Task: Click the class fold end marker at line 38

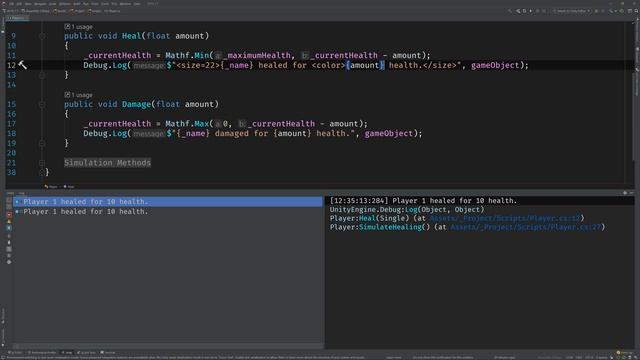Action: (42, 173)
